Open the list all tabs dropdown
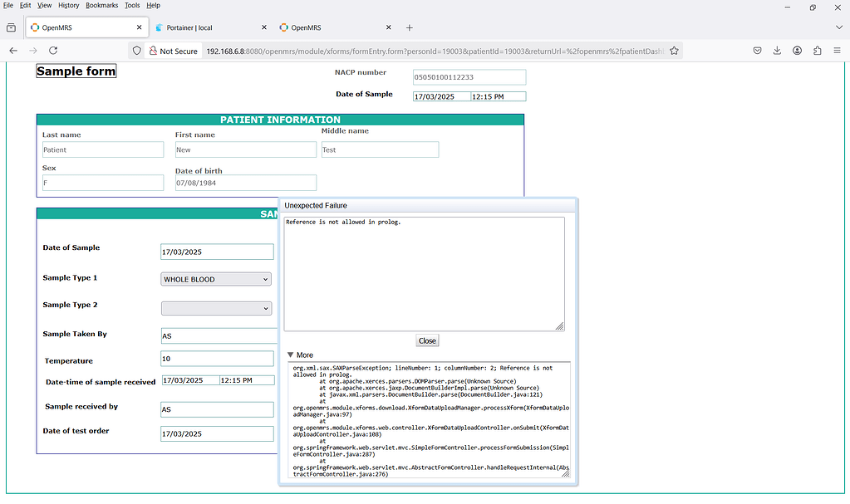 coord(838,27)
